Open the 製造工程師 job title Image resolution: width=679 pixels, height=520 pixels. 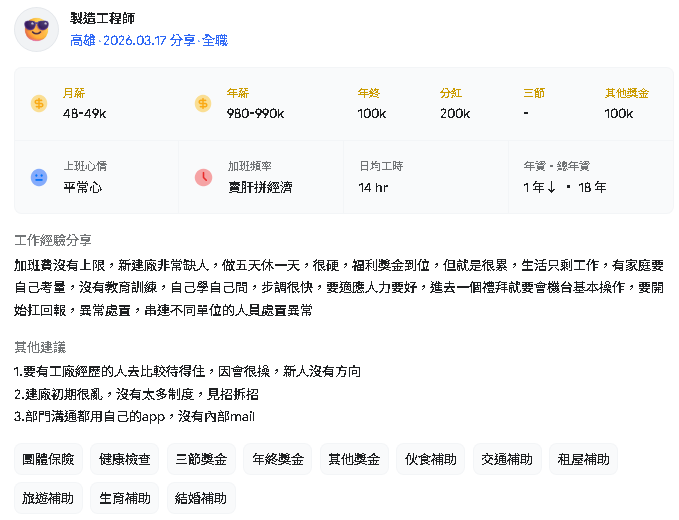pos(102,18)
